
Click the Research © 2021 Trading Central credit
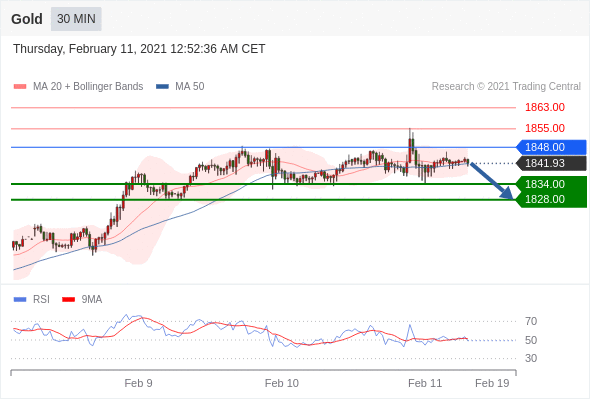click(x=506, y=87)
